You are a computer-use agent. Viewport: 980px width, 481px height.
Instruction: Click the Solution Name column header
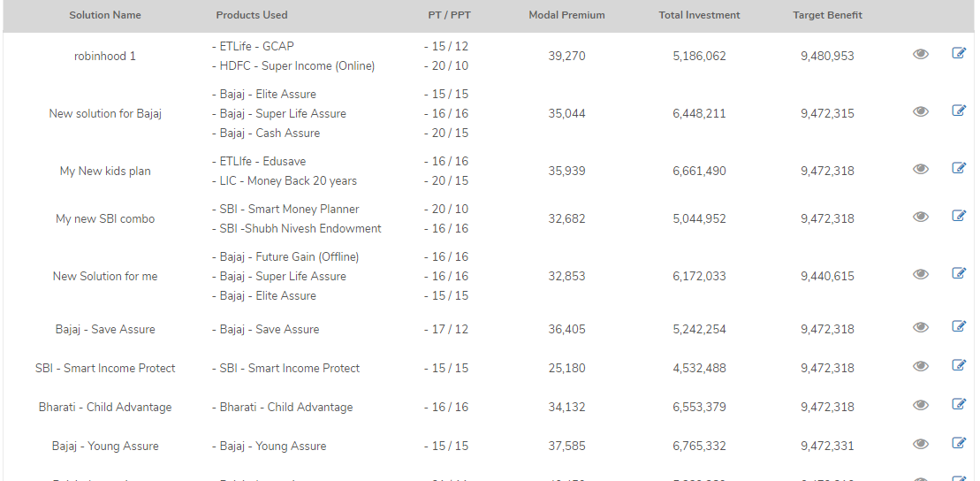(x=104, y=15)
